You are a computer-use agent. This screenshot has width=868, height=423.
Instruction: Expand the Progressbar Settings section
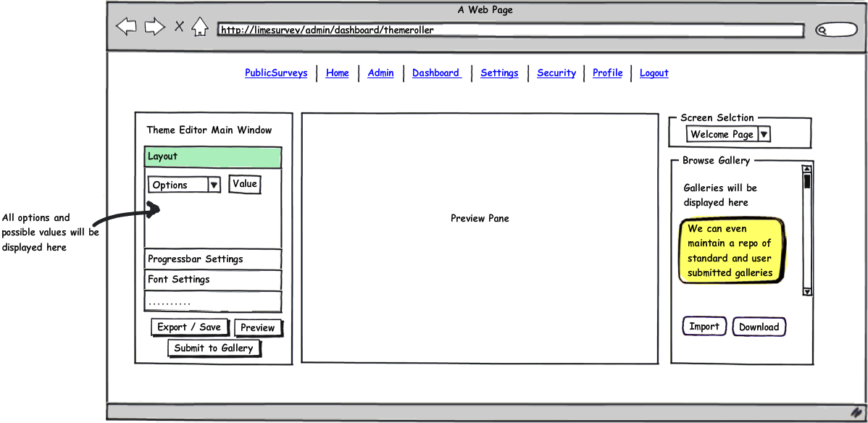212,259
